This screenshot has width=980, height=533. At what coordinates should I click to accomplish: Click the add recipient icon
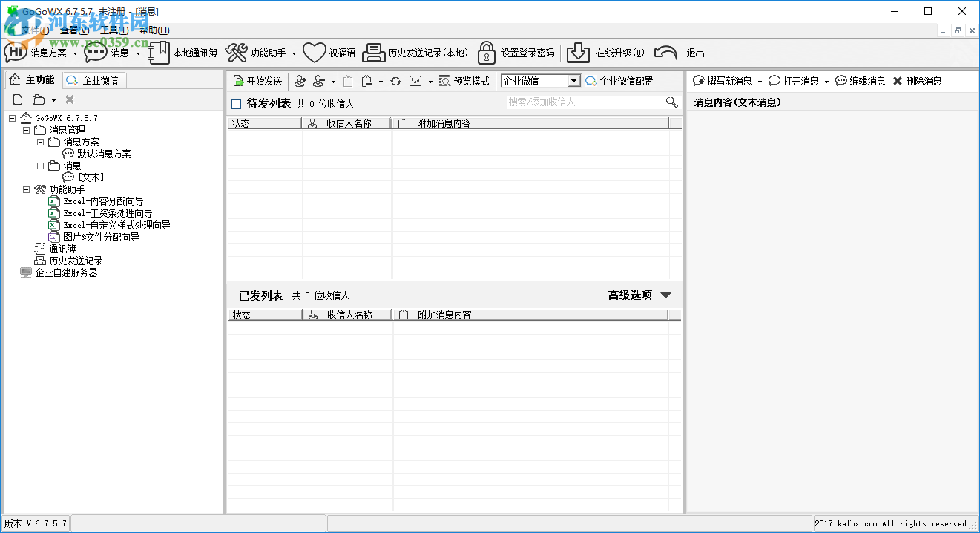(300, 80)
